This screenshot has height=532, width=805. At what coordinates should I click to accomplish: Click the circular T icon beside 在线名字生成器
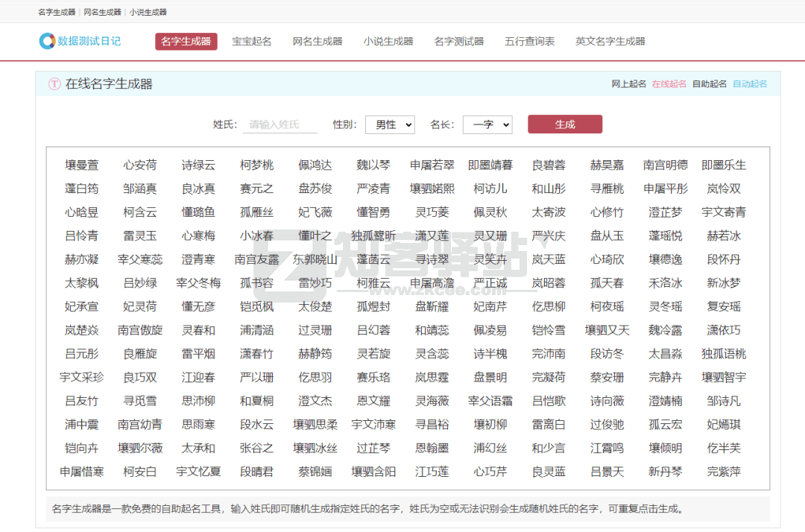[53, 84]
